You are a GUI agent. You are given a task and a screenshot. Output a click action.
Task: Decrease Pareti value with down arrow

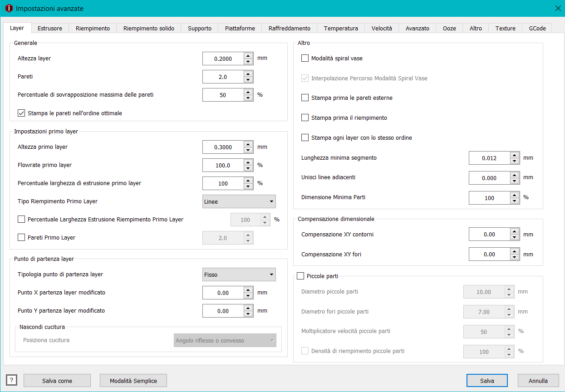(x=248, y=80)
